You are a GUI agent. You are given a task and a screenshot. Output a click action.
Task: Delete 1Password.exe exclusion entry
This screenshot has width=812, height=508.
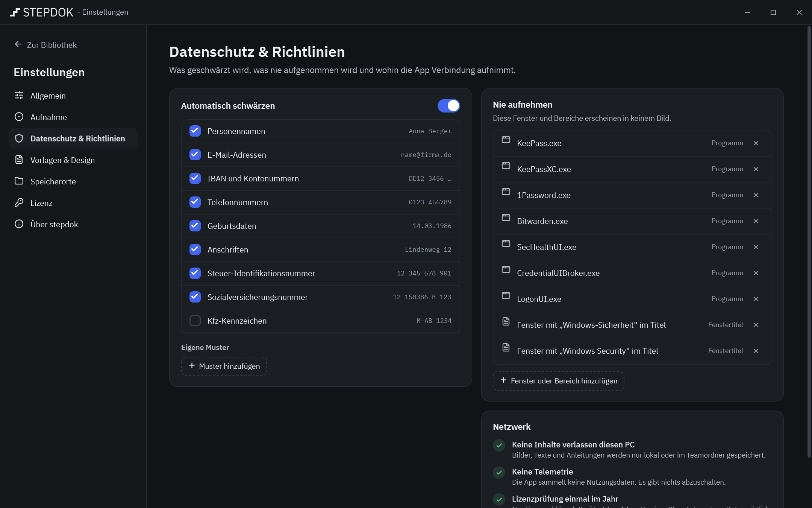coord(756,195)
